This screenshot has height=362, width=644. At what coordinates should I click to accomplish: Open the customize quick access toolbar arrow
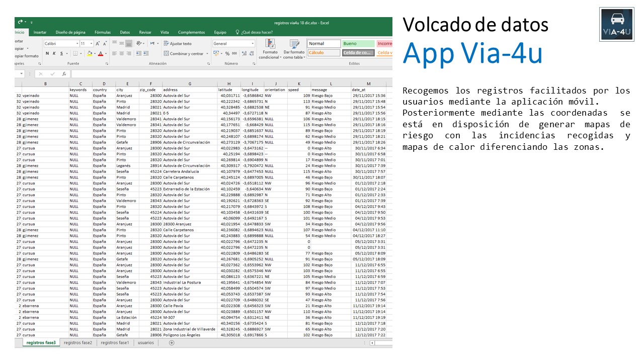[x=32, y=23]
